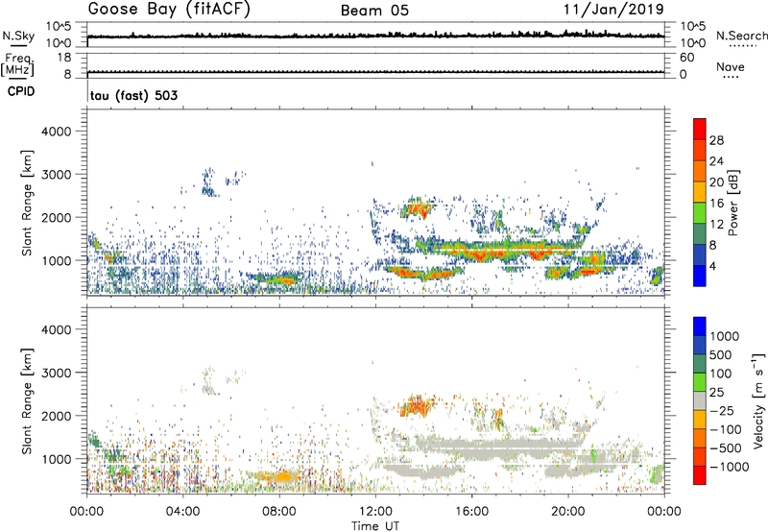Viewport: 768px width, 532px height.
Task: Click the '28' power colorbar value
Action: 716,140
